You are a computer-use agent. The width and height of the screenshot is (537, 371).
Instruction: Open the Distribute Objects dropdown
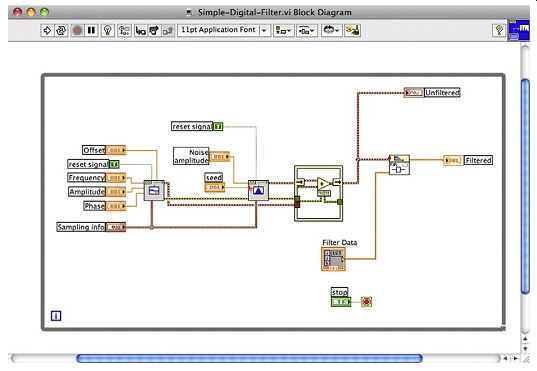click(x=307, y=30)
